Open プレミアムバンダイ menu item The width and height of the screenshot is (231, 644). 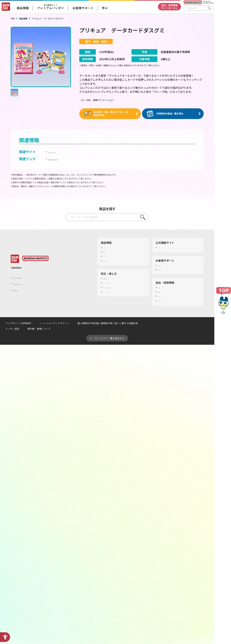(50, 7)
